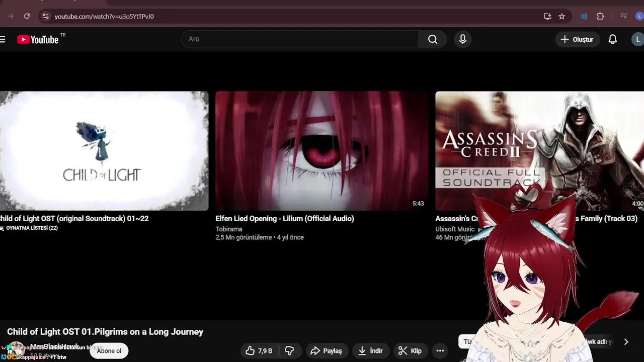The image size is (644, 362).
Task: Click the 'Child of Light OST 01.Pilgrims on a Long Journey' title
Action: [x=105, y=332]
